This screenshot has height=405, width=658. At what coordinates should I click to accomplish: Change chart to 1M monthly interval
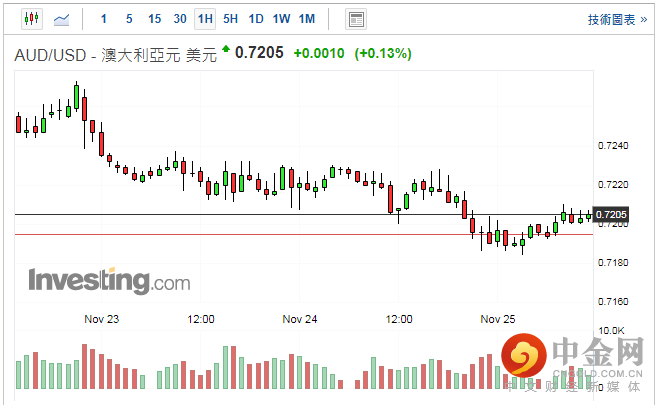[307, 19]
